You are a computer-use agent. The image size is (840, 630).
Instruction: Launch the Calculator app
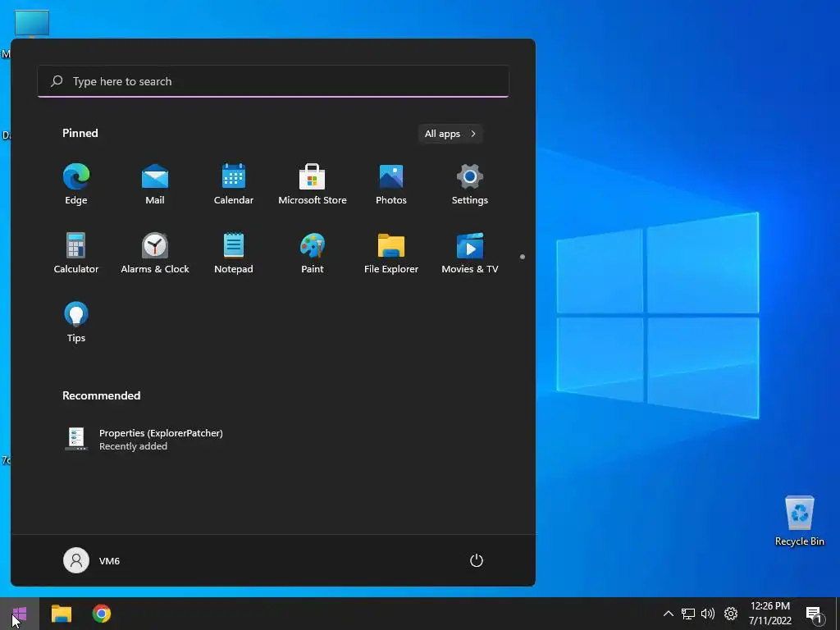point(76,253)
